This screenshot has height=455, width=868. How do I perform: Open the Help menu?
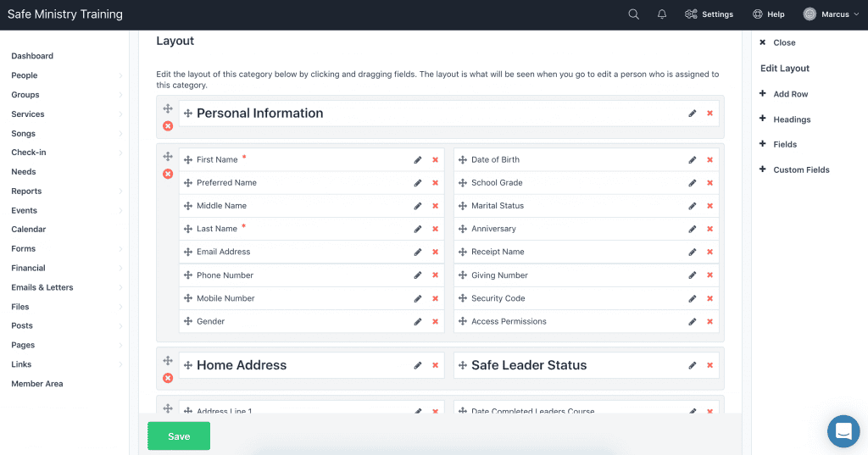(768, 14)
